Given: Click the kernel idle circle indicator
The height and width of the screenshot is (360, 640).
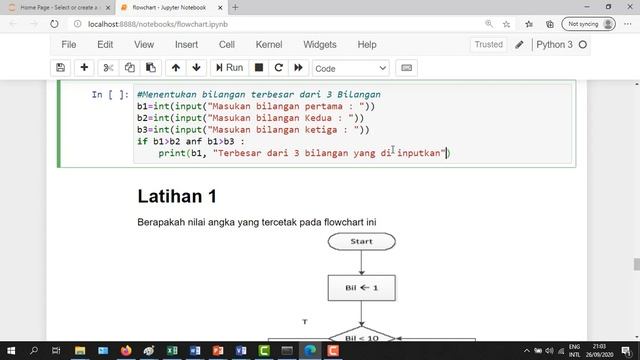Looking at the screenshot, I should tap(583, 44).
